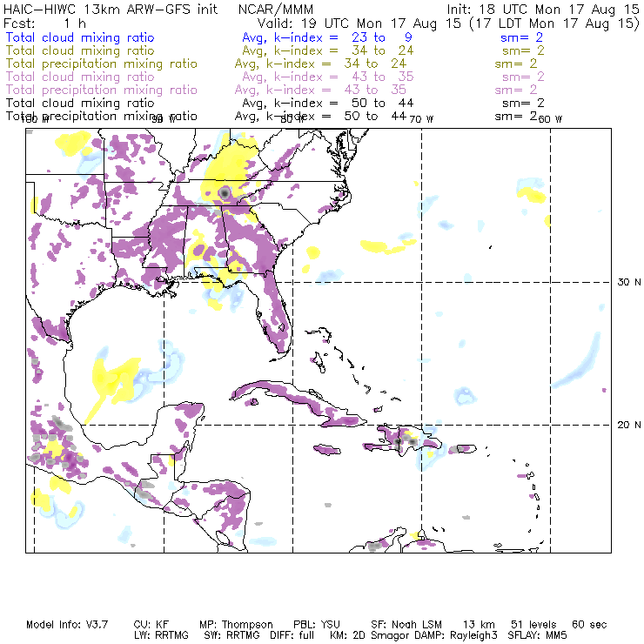Select the 'LW: RRTMG' text
This screenshot has height=644, width=644.
click(x=161, y=635)
